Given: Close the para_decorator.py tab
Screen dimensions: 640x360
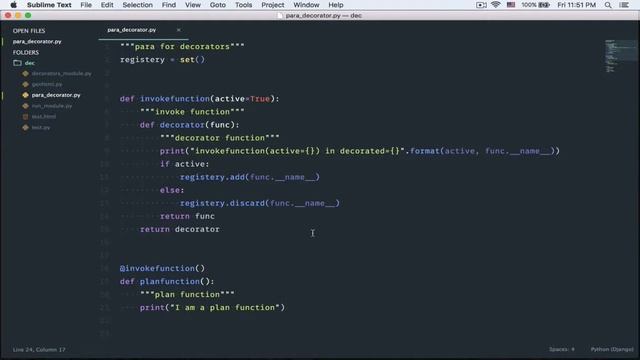Looking at the screenshot, I should (x=178, y=30).
